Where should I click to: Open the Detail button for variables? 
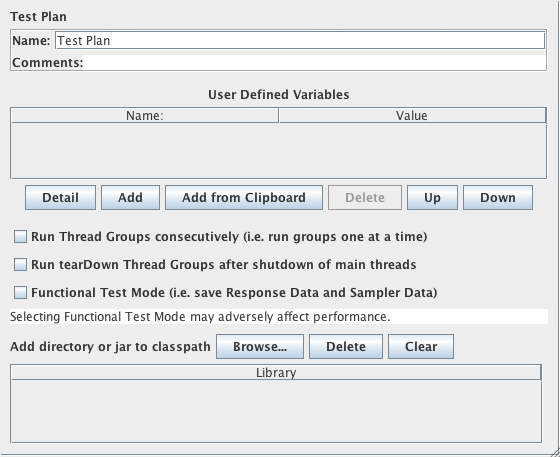60,197
